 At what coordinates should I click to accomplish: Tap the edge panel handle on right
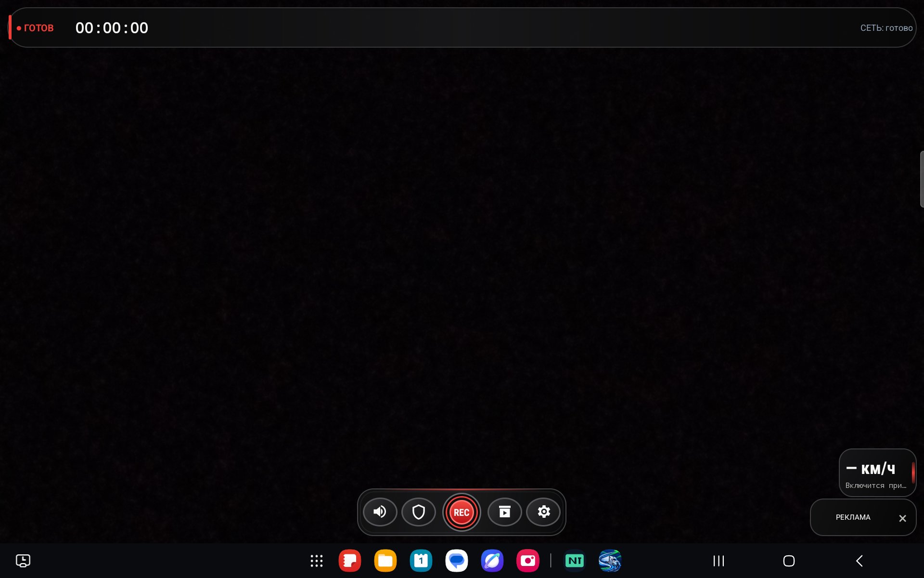pyautogui.click(x=922, y=179)
